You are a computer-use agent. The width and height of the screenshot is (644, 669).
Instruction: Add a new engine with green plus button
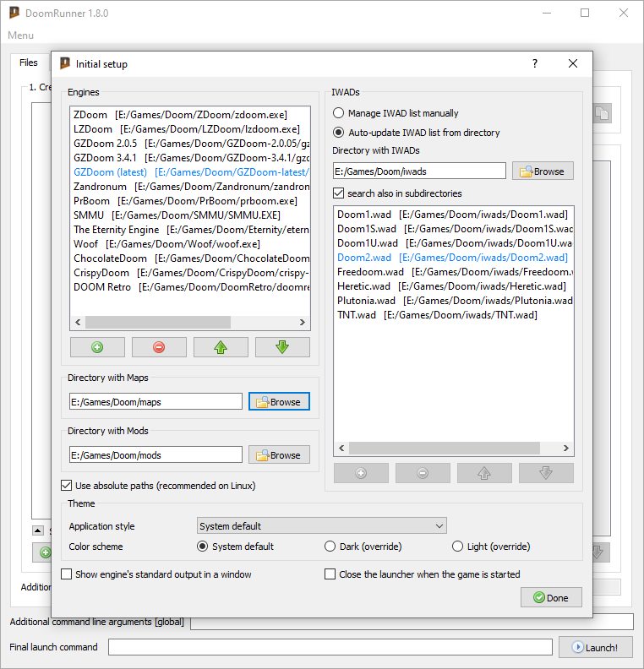point(97,347)
